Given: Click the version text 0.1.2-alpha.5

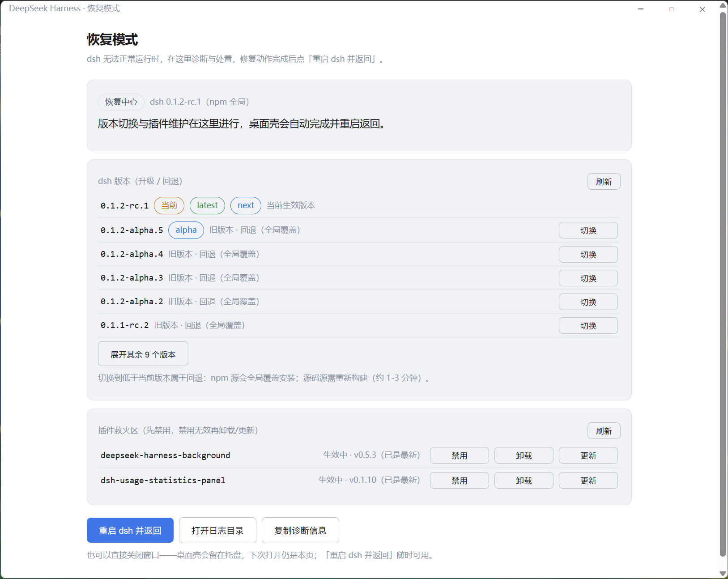Looking at the screenshot, I should [132, 230].
